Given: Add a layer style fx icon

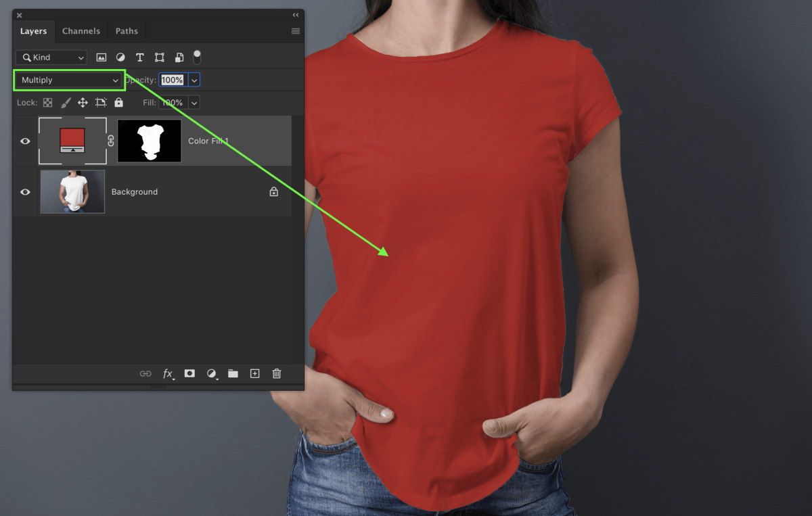Looking at the screenshot, I should coord(168,373).
